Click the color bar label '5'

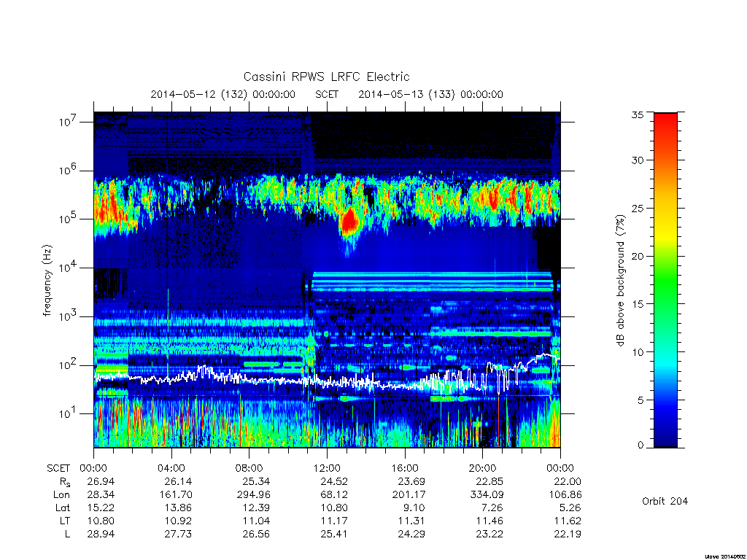pyautogui.click(x=640, y=400)
